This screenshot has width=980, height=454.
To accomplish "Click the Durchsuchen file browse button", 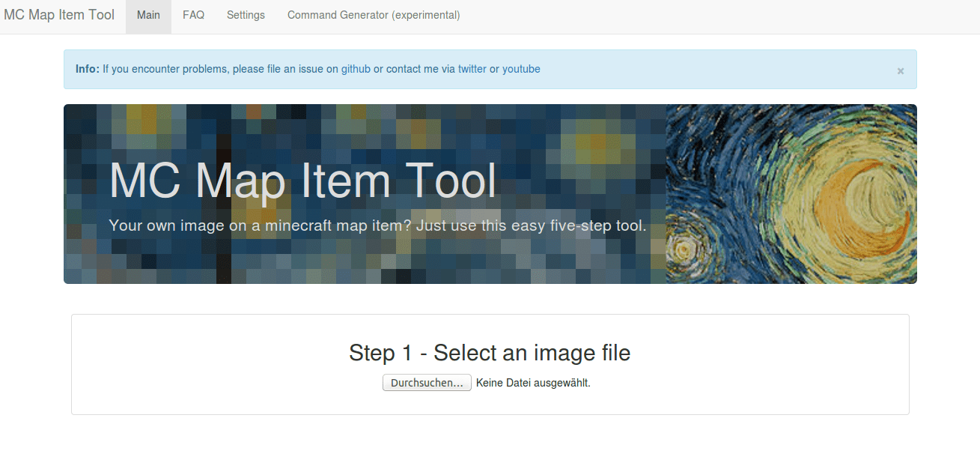I will (x=427, y=383).
